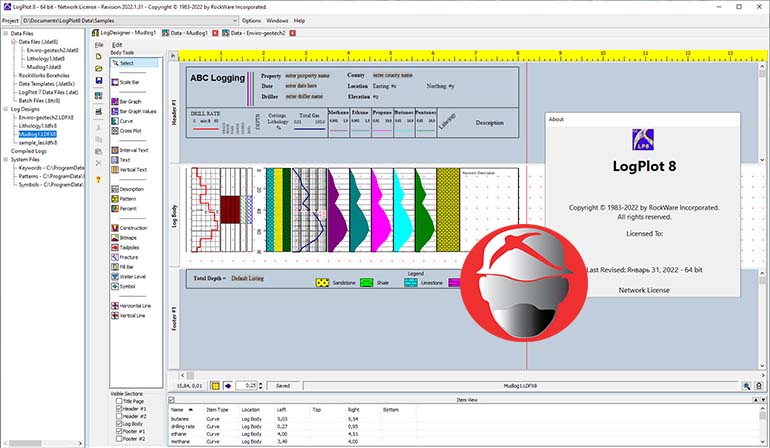Click the green Shale legend swatch
Image resolution: width=770 pixels, height=448 pixels.
point(367,282)
